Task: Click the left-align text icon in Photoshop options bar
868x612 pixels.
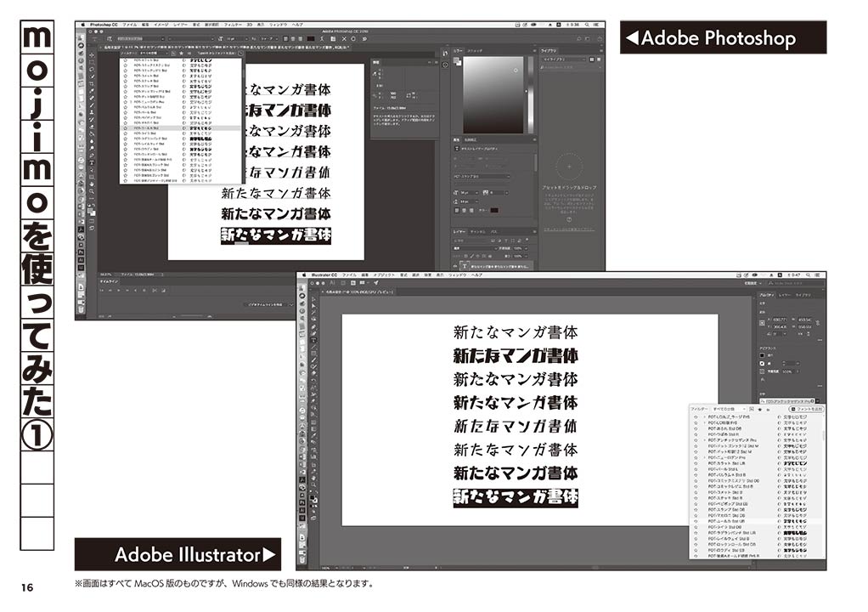Action: click(285, 39)
